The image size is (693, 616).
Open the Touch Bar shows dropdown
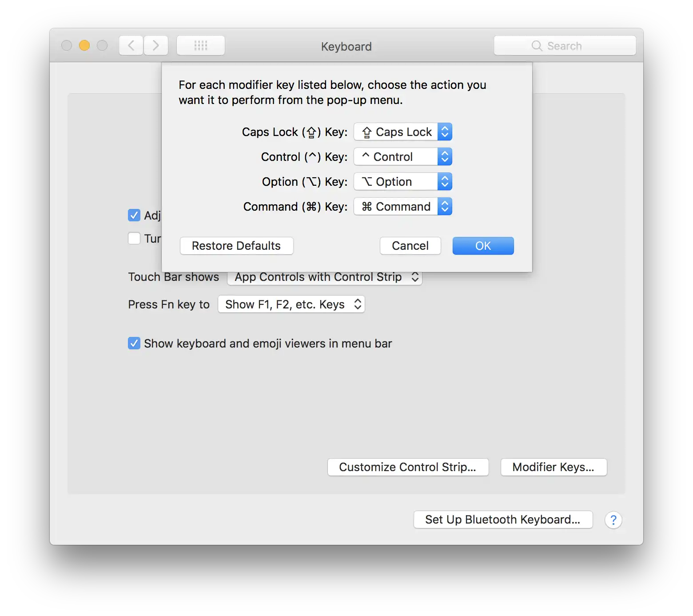click(x=325, y=277)
